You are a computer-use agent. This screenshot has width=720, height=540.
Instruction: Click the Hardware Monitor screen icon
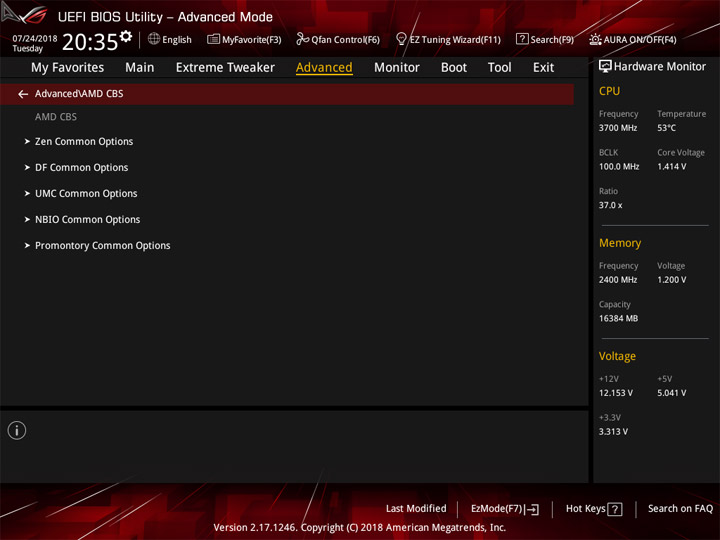pyautogui.click(x=605, y=67)
